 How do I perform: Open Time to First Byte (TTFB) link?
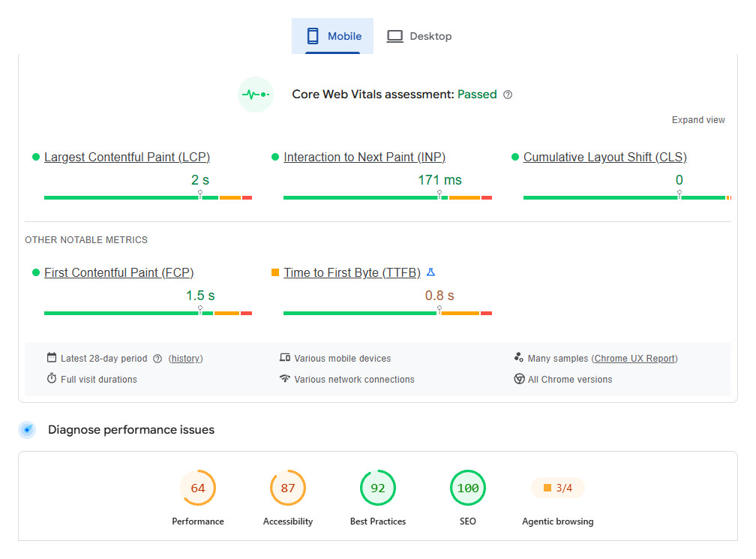[352, 272]
